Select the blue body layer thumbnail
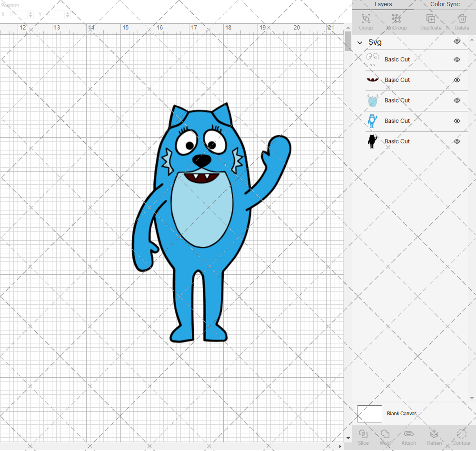476x451 pixels. [x=373, y=121]
